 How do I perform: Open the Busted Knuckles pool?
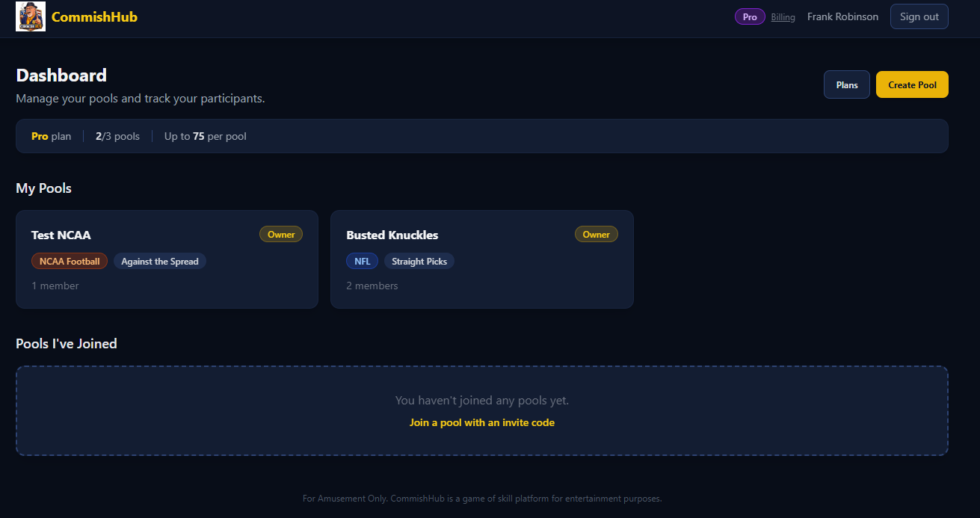(x=392, y=235)
